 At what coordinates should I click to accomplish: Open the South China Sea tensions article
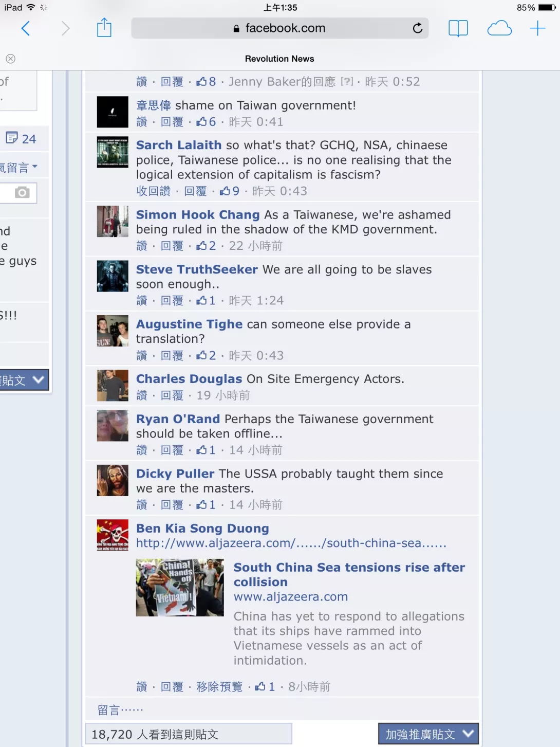point(349,575)
